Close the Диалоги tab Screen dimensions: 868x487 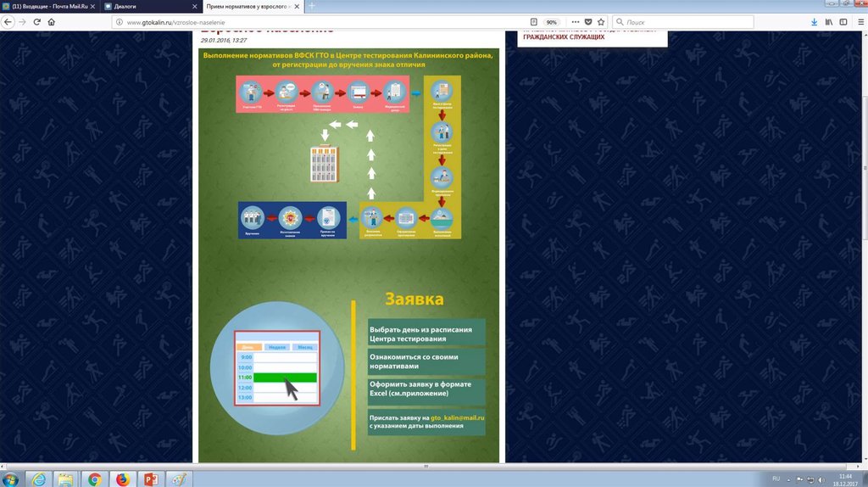point(194,7)
